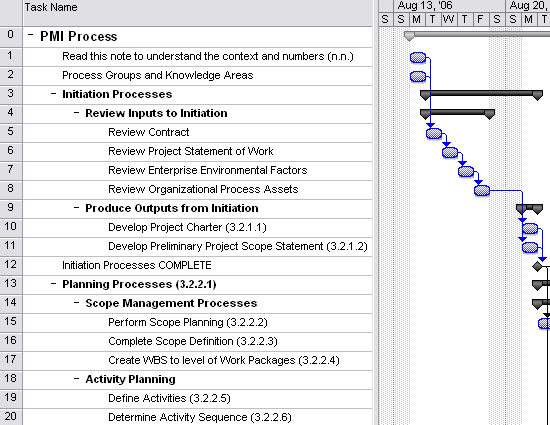Screen dimensions: 550x425
Task: Select row number 20 header
Action: click(11, 417)
